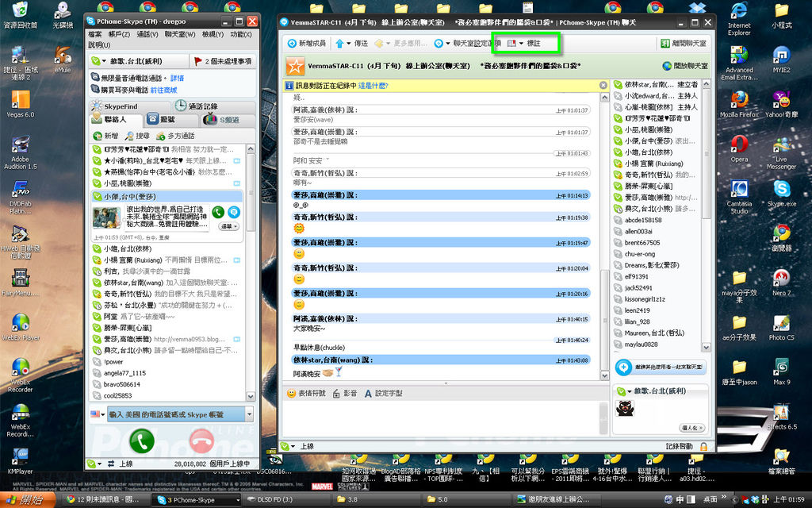Open the 檢視(Y) menu
812x508 pixels.
pyautogui.click(x=213, y=34)
